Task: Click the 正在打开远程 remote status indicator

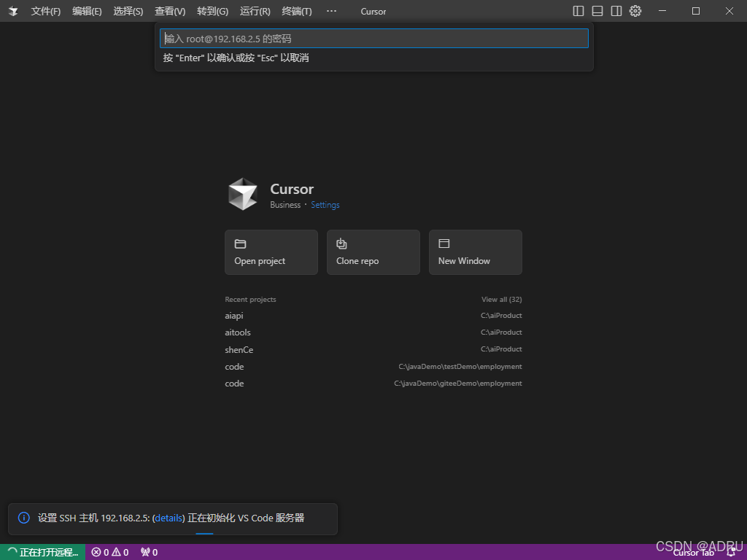Action: [x=43, y=553]
